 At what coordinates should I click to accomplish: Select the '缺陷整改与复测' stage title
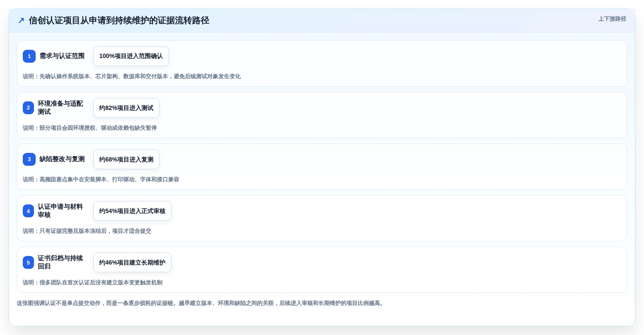62,159
